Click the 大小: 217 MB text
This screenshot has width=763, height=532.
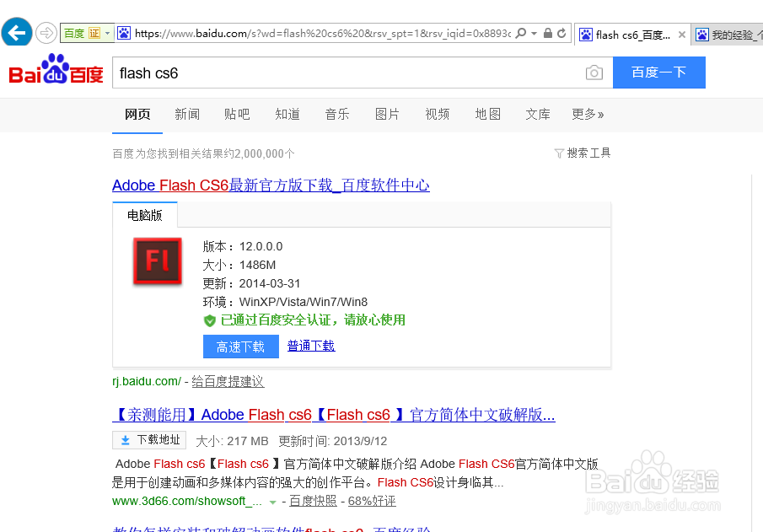tap(232, 441)
